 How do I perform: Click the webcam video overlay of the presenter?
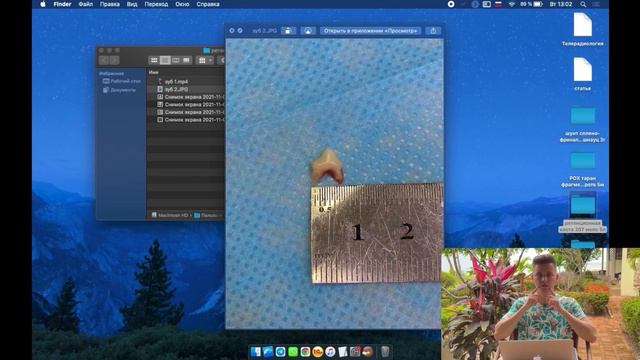click(540, 304)
